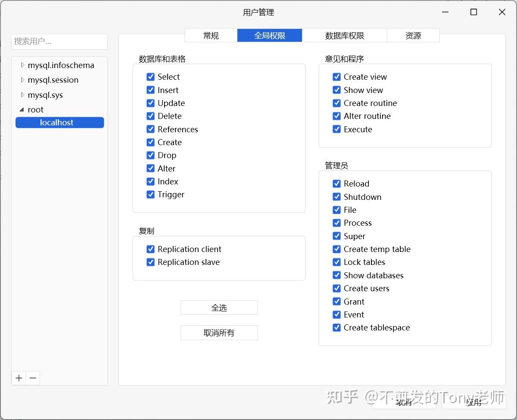Uncheck the Replication slave checkbox
517x420 pixels.
tap(150, 262)
